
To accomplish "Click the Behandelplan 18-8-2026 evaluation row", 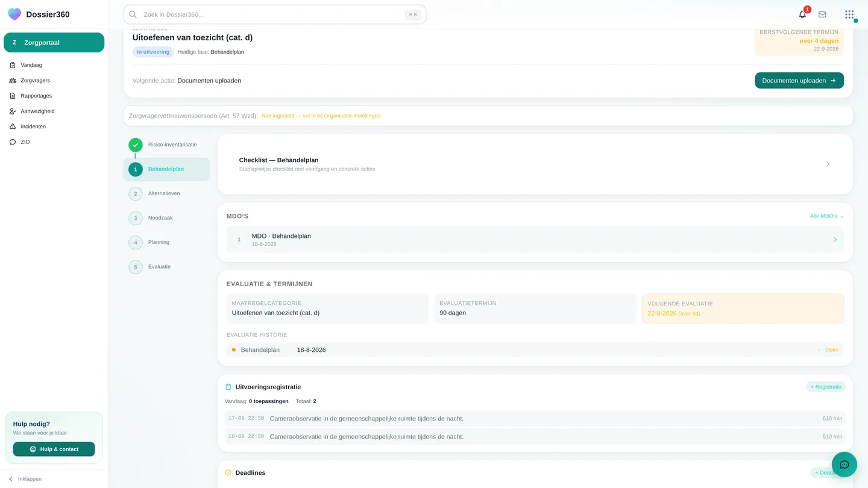I will (x=535, y=350).
